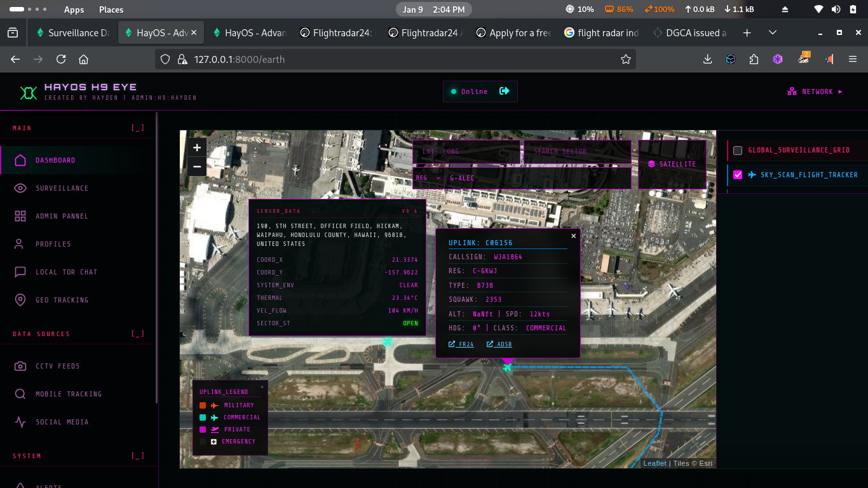Uncheck the SKY_SCAN_FLIGHT_TRACKER layer

click(x=738, y=175)
